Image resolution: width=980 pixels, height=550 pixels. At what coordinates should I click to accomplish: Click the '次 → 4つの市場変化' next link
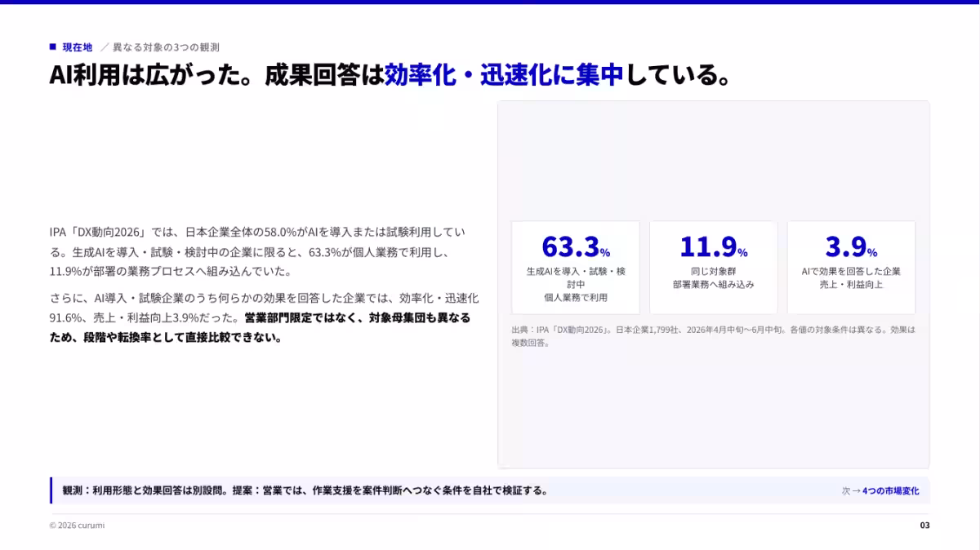880,490
